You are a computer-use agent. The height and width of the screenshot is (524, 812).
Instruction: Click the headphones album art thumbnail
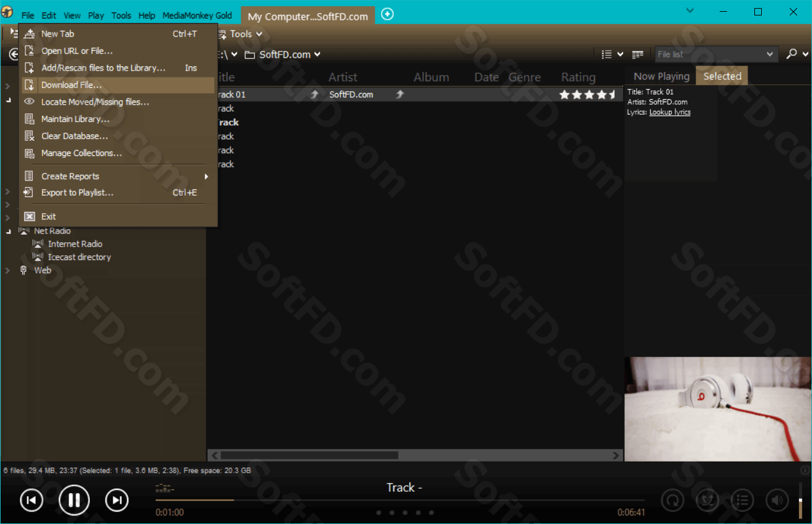[x=718, y=409]
